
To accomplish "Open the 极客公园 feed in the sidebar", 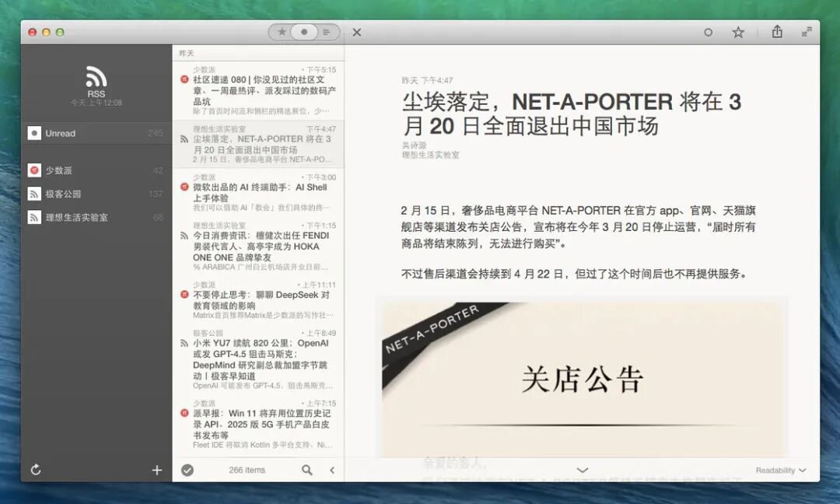I will pyautogui.click(x=96, y=194).
